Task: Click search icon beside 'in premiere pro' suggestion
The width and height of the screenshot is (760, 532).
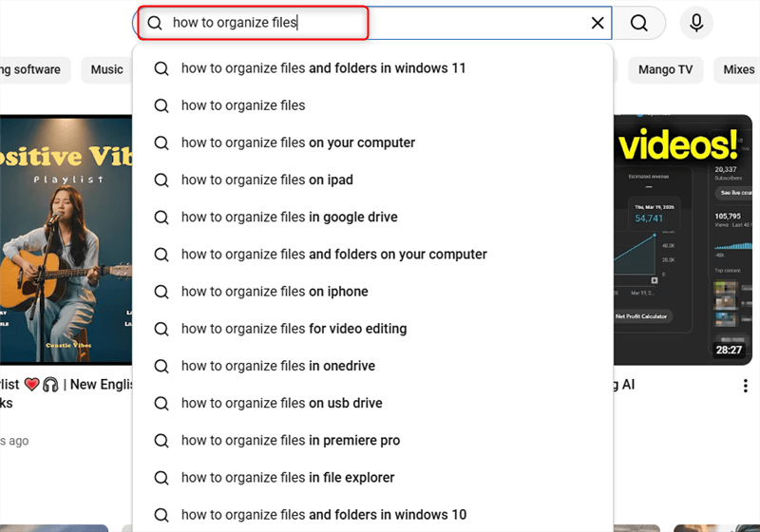Action: coord(161,441)
